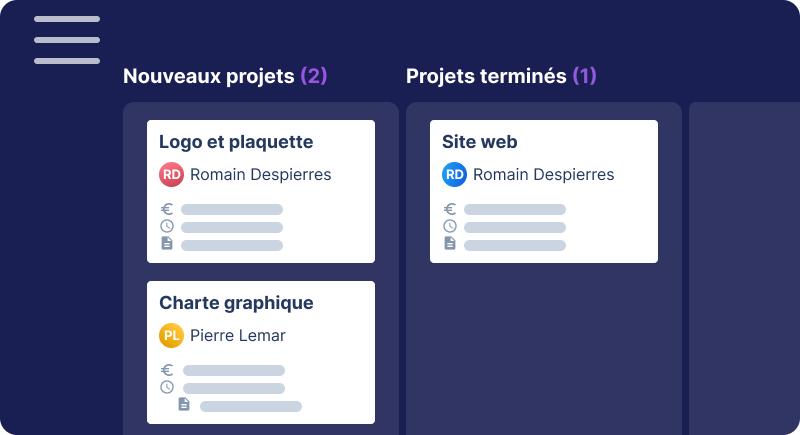The width and height of the screenshot is (800, 435).
Task: Click clock icon on Logo et plaquette card
Action: 167,226
